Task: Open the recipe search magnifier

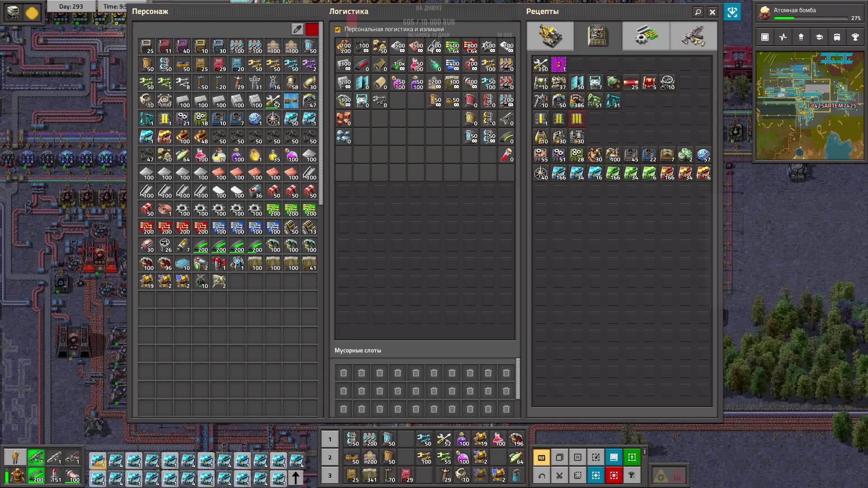Action: coord(698,12)
